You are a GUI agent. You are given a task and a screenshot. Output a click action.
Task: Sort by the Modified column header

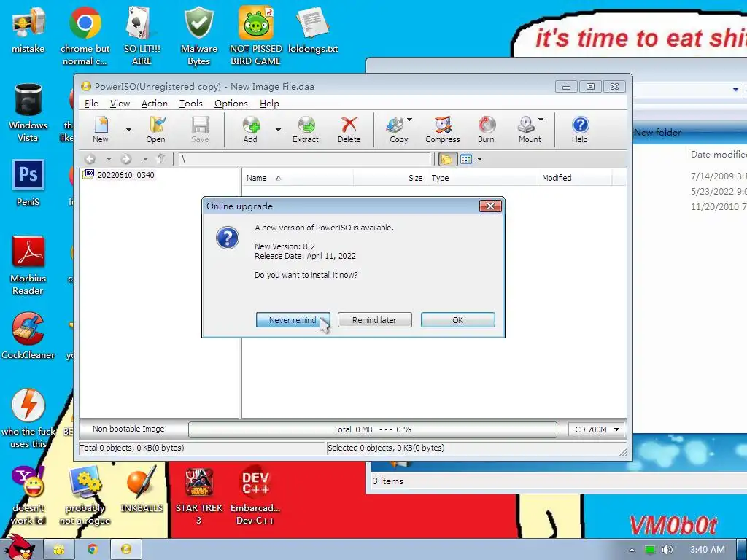[x=575, y=178]
